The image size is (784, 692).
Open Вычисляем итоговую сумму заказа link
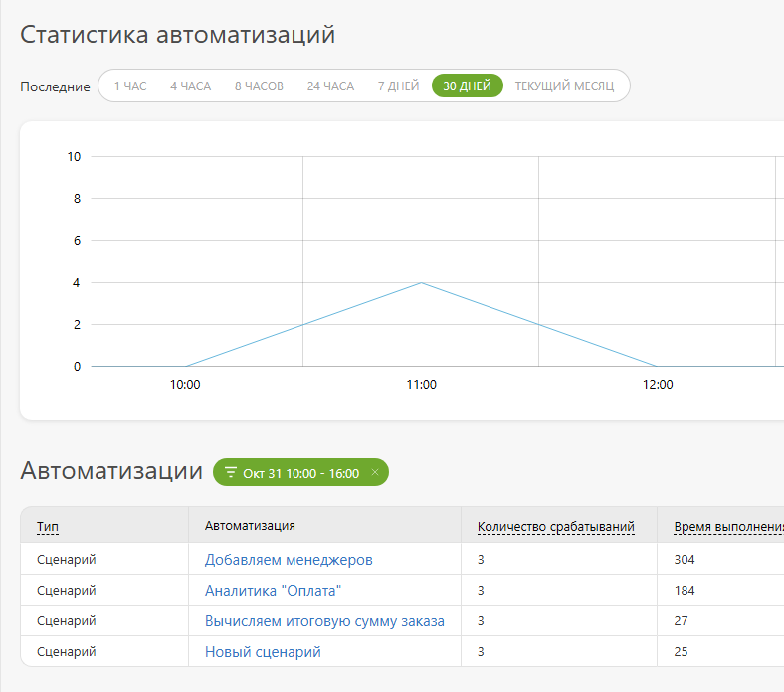point(324,621)
